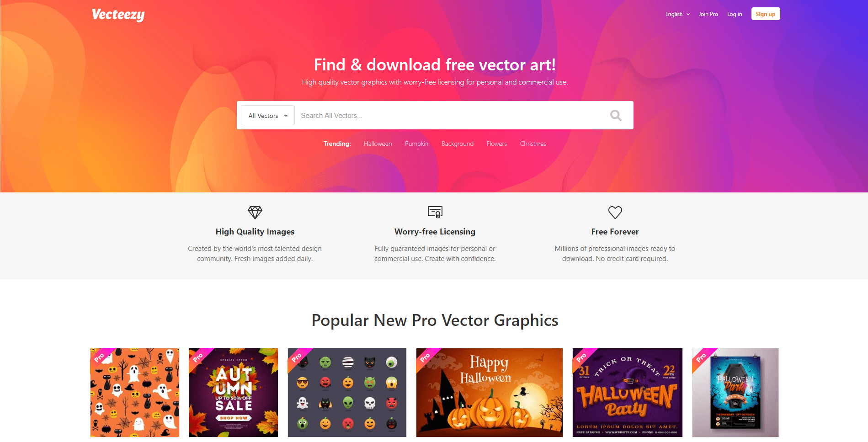Open the Halloween ghost pattern thumbnail
The width and height of the screenshot is (868, 442).
click(x=135, y=393)
